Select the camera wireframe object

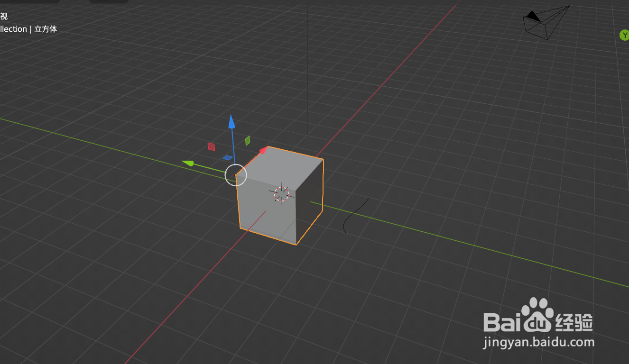tap(546, 22)
